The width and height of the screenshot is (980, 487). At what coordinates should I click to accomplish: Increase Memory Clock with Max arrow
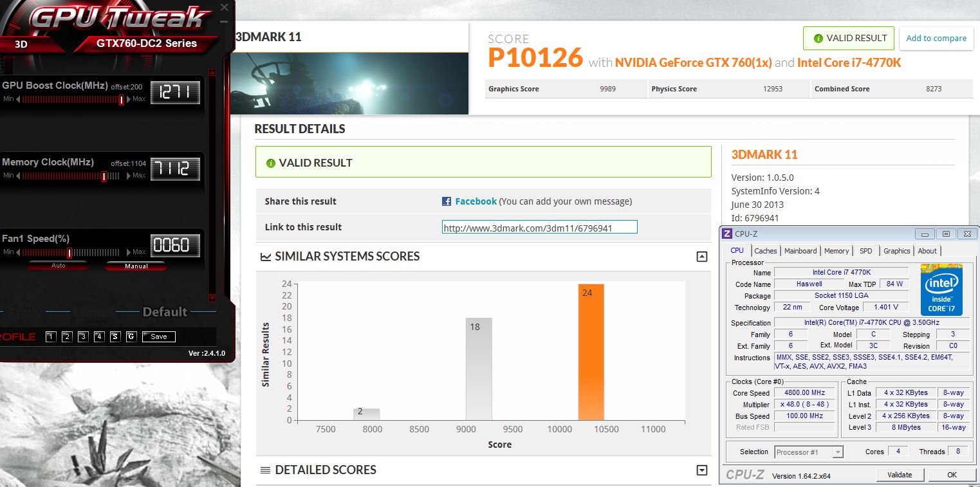click(128, 176)
